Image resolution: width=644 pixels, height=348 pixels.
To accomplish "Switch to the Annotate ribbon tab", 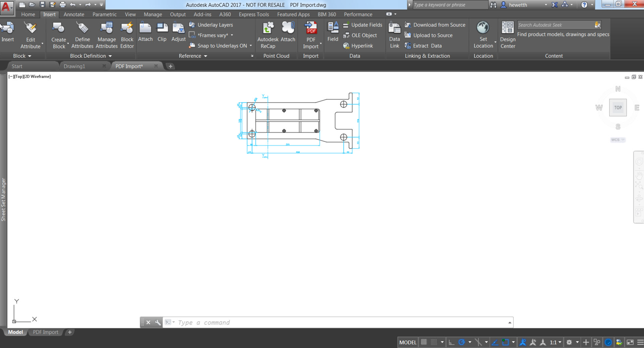I will [x=74, y=14].
